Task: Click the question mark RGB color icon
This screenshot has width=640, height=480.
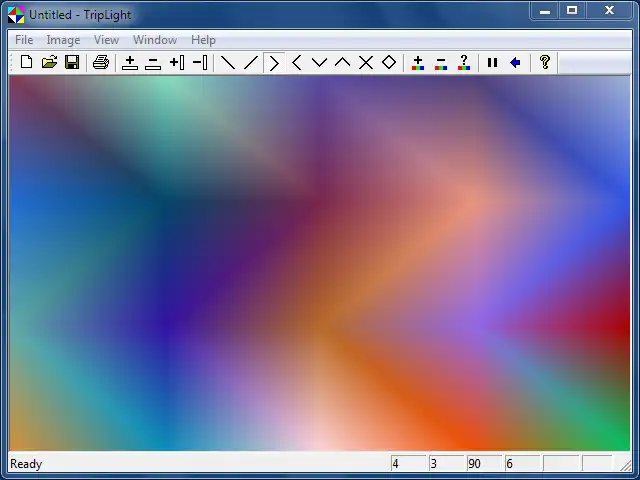Action: point(464,62)
